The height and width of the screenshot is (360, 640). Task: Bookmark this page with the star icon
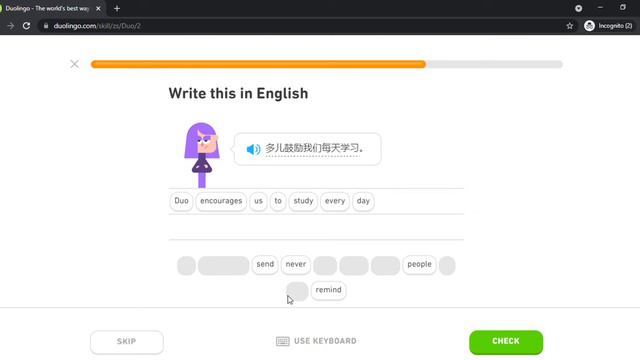569,26
